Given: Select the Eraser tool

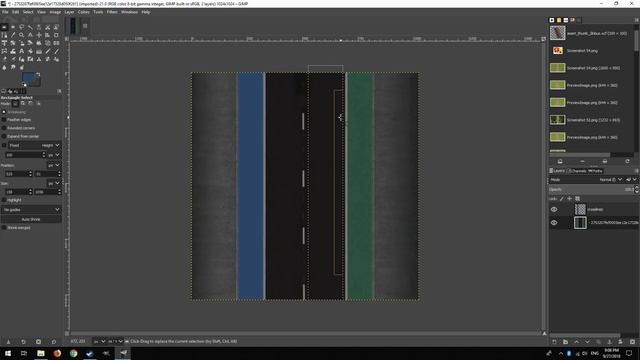Looking at the screenshot, I should 4,59.
